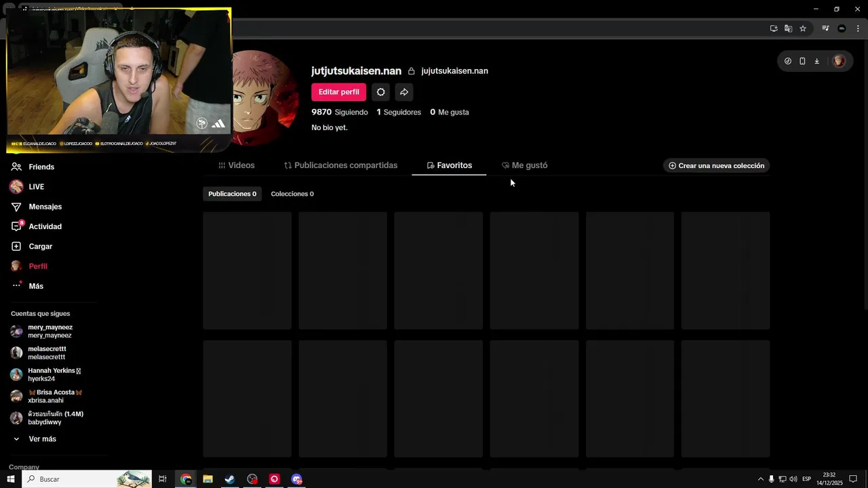Select Publicaciones 0 sub-tab
The height and width of the screenshot is (488, 868).
[x=232, y=194]
